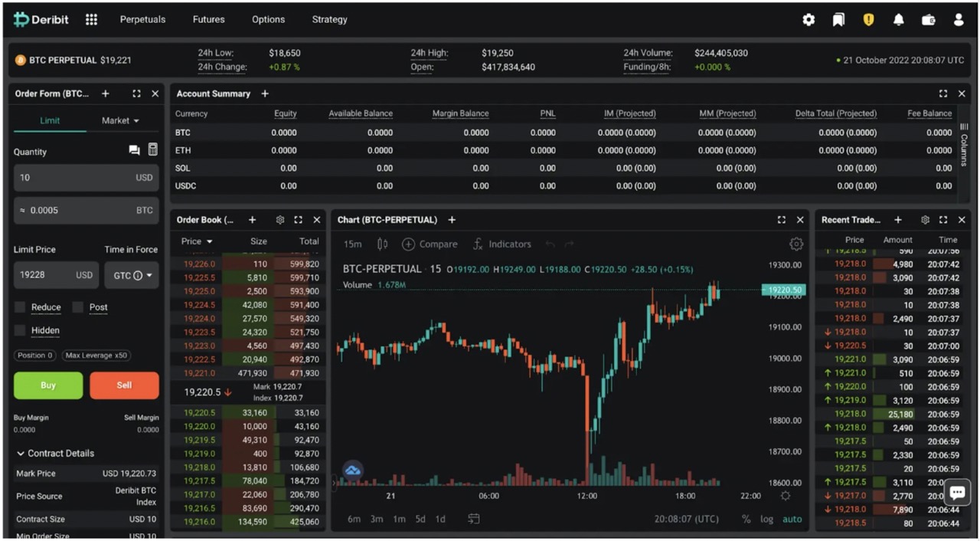Open the Market order type dropdown
The height and width of the screenshot is (541, 980).
[x=119, y=120]
